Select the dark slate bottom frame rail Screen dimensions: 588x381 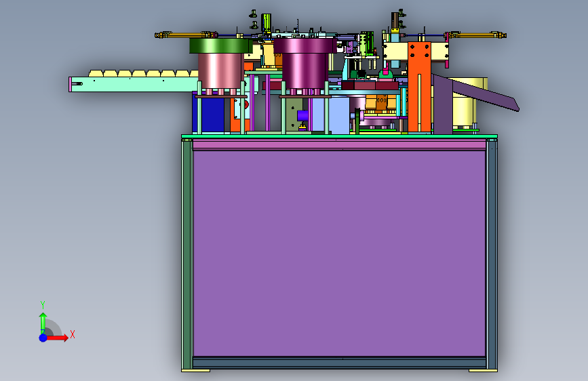[x=339, y=362]
